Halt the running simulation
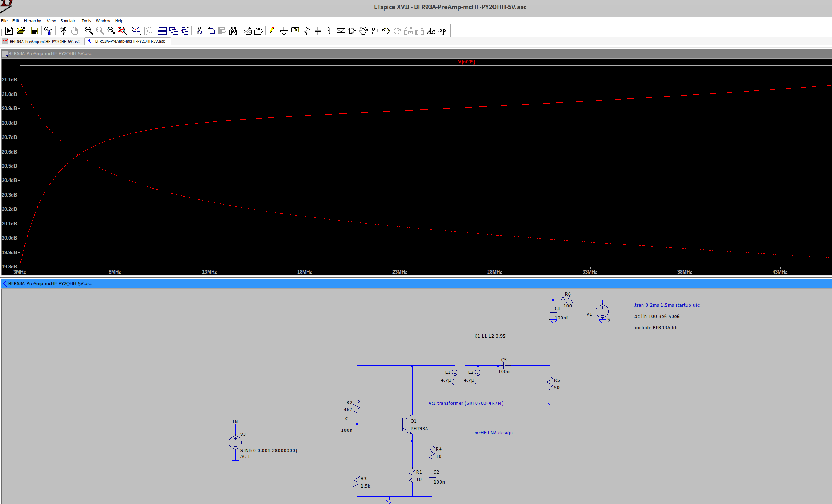 click(63, 31)
